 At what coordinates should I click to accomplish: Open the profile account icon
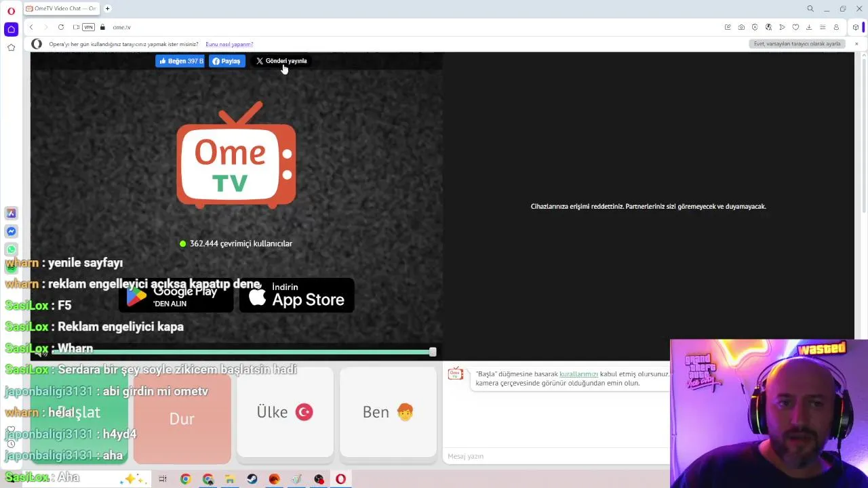click(x=836, y=27)
